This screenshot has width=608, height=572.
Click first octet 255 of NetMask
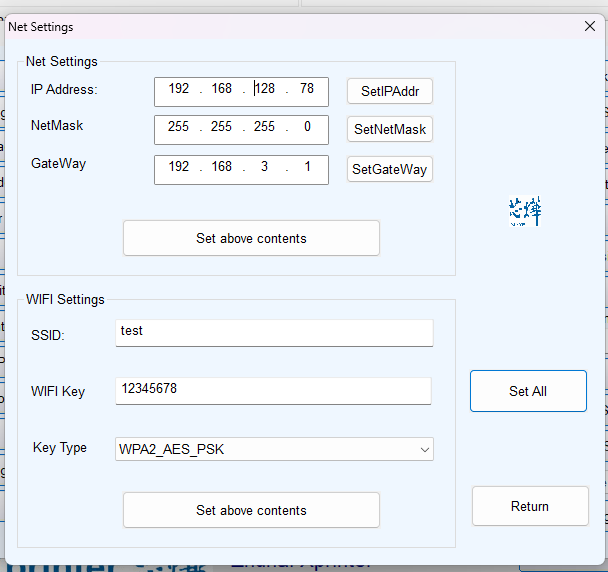pyautogui.click(x=179, y=128)
